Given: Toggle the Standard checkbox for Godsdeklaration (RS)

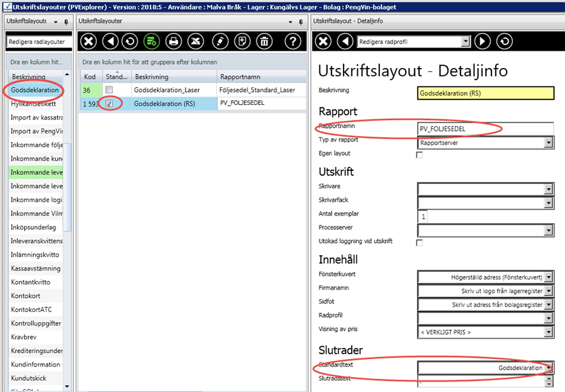Looking at the screenshot, I should [x=109, y=104].
